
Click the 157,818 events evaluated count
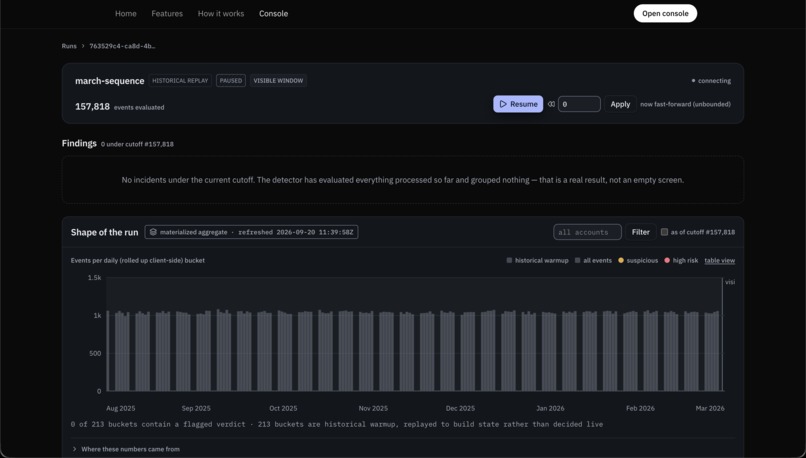(x=119, y=106)
